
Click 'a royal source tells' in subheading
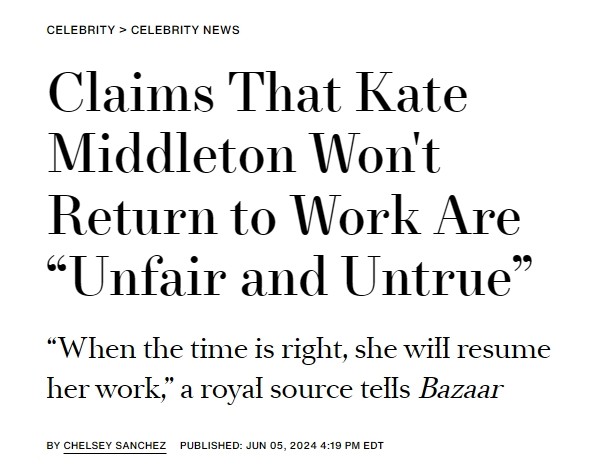coord(295,389)
